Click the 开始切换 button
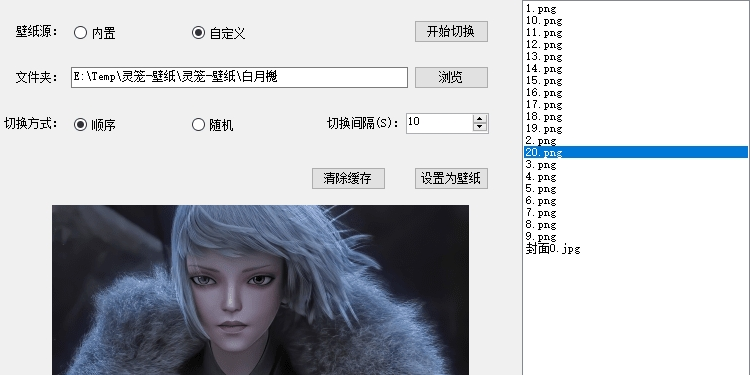750x375 pixels. pyautogui.click(x=451, y=32)
